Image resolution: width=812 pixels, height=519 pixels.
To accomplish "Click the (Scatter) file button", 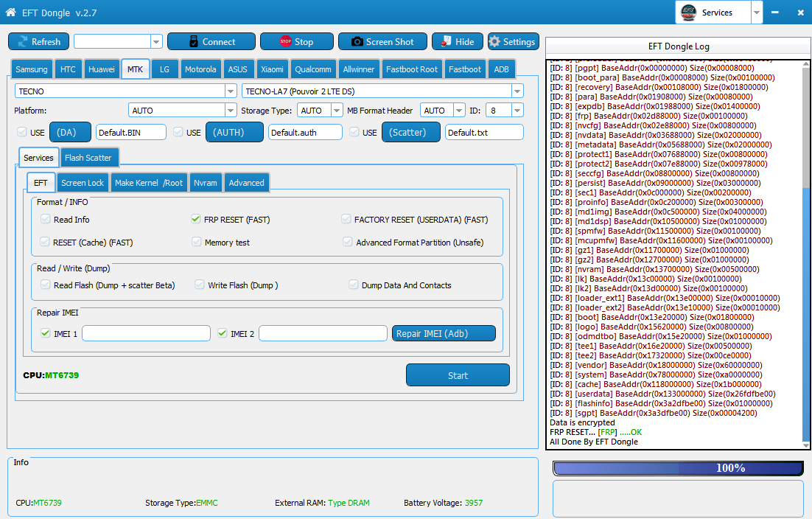I will (x=411, y=132).
